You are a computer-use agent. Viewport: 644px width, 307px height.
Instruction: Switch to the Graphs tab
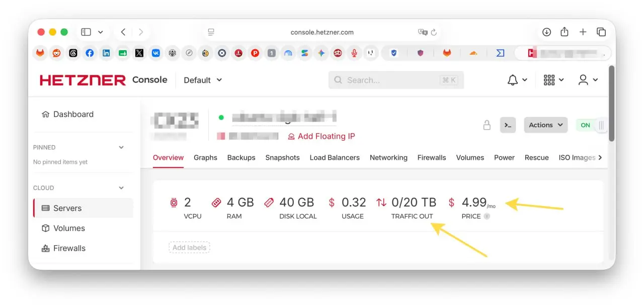point(205,157)
